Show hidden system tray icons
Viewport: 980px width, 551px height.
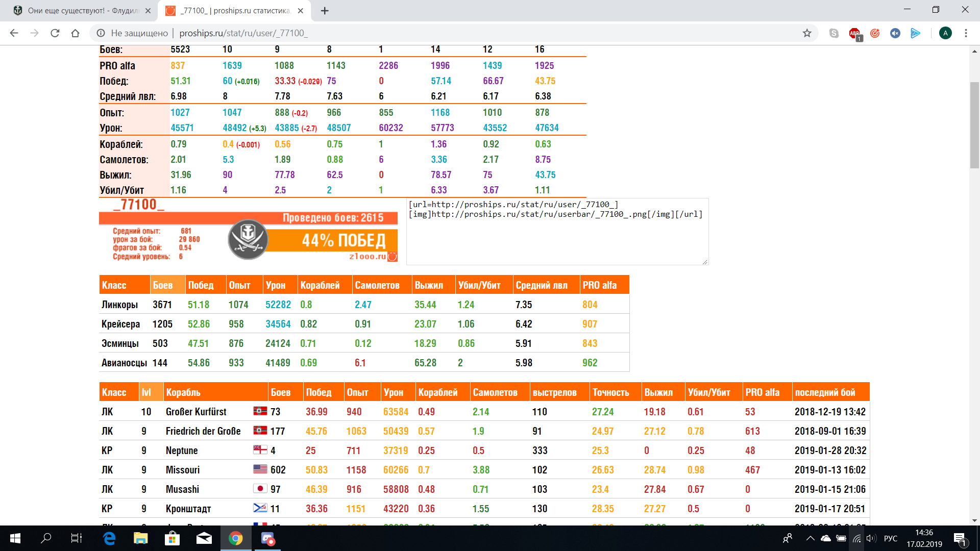(810, 538)
